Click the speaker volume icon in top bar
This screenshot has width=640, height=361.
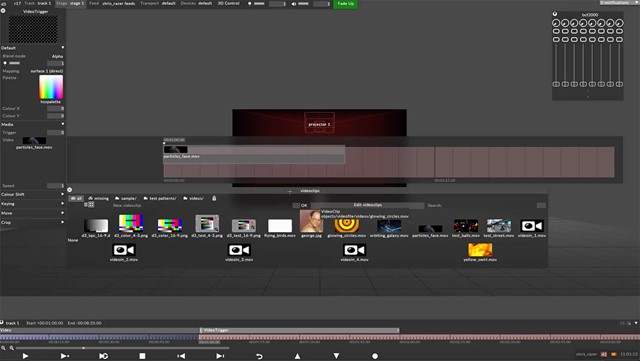click(x=294, y=4)
